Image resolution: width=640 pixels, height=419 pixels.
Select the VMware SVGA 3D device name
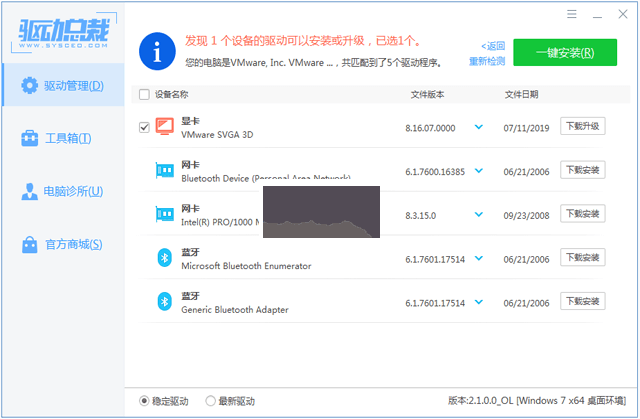point(217,135)
